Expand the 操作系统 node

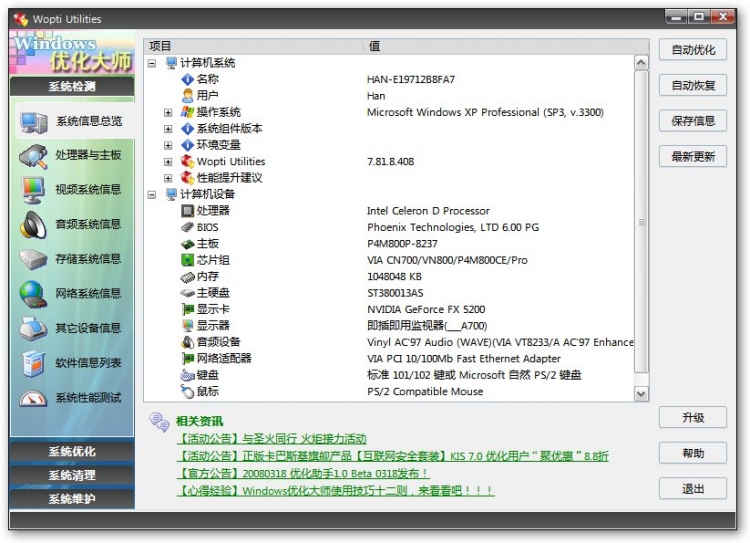coord(168,112)
